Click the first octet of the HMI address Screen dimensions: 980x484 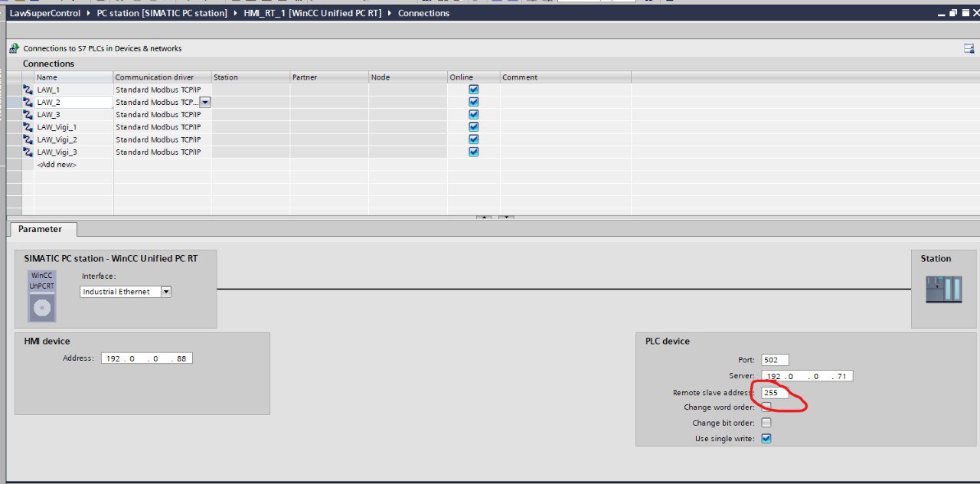point(112,358)
